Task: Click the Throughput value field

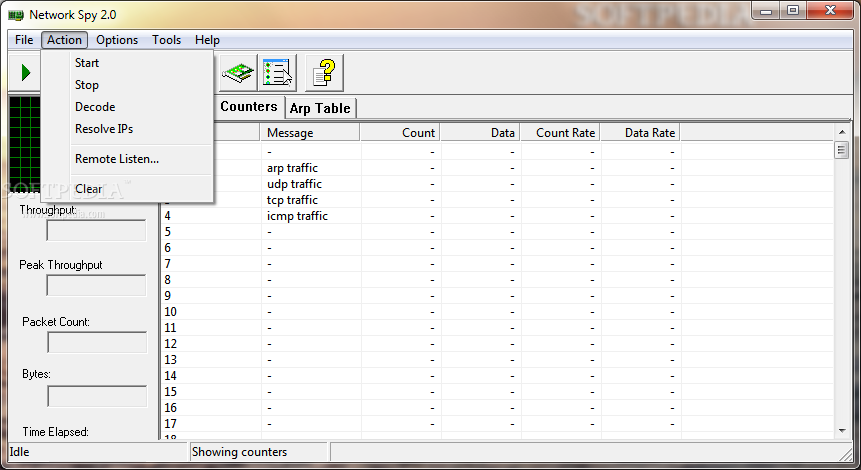Action: click(x=97, y=231)
